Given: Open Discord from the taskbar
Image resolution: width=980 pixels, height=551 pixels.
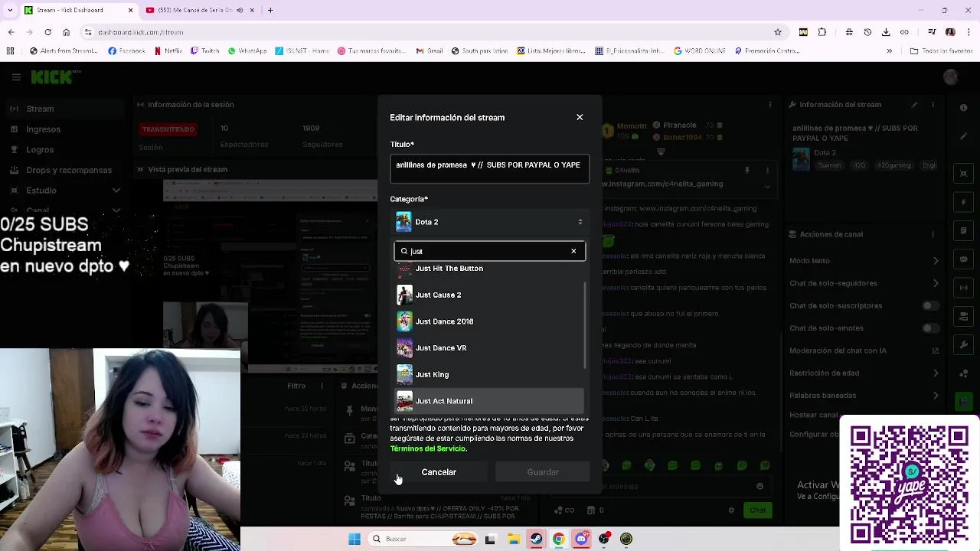Looking at the screenshot, I should [582, 539].
